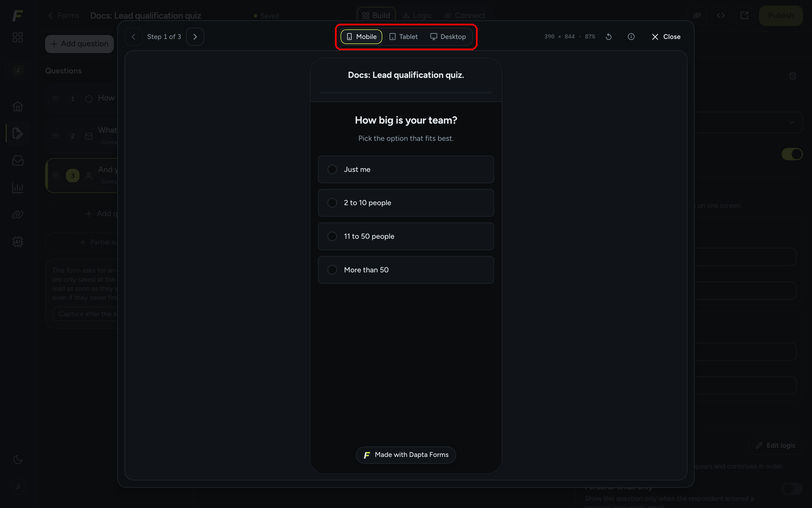The height and width of the screenshot is (508, 812).
Task: Open the Connect tab
Action: coord(465,16)
